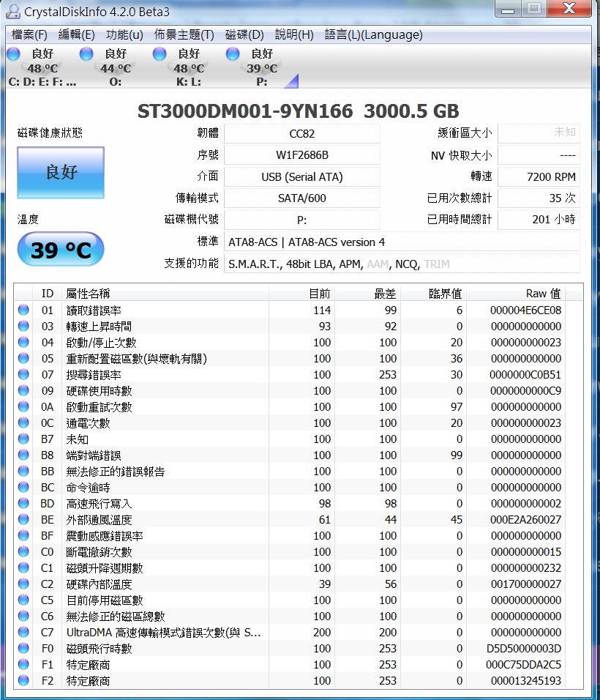Click status icon for B8 端對端錯誤
Screen dimensions: 600x700
[23, 455]
